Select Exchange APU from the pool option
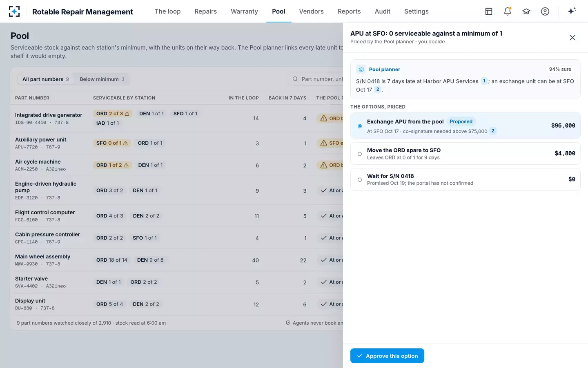Viewport: 588px width, 368px height. [x=465, y=126]
